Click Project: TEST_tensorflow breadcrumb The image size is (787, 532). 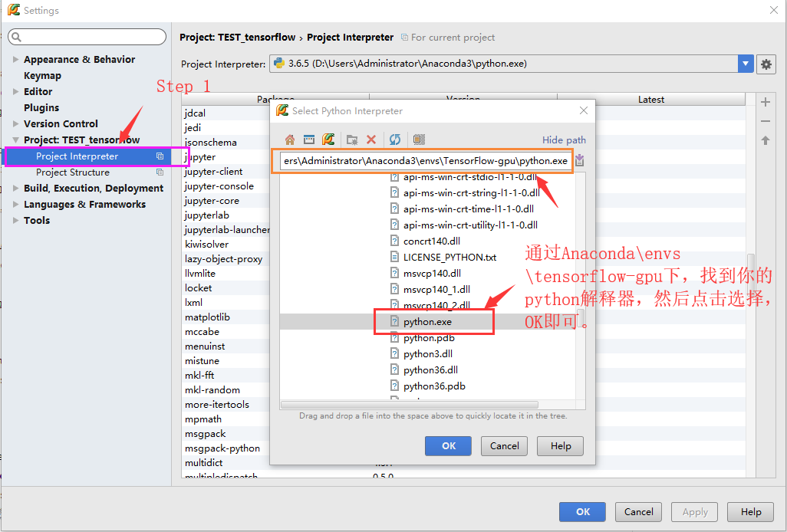click(238, 38)
